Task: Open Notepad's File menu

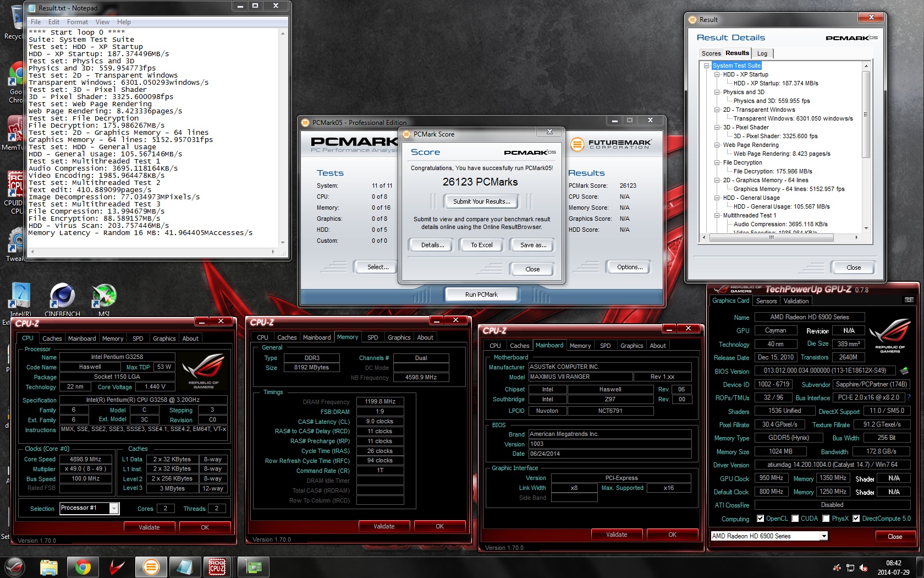Action: coord(36,22)
